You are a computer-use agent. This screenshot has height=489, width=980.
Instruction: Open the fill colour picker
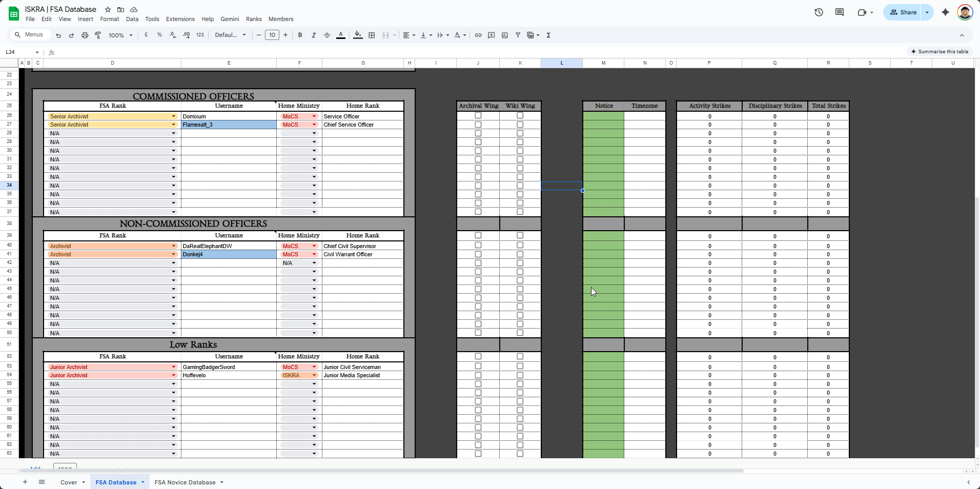click(358, 35)
